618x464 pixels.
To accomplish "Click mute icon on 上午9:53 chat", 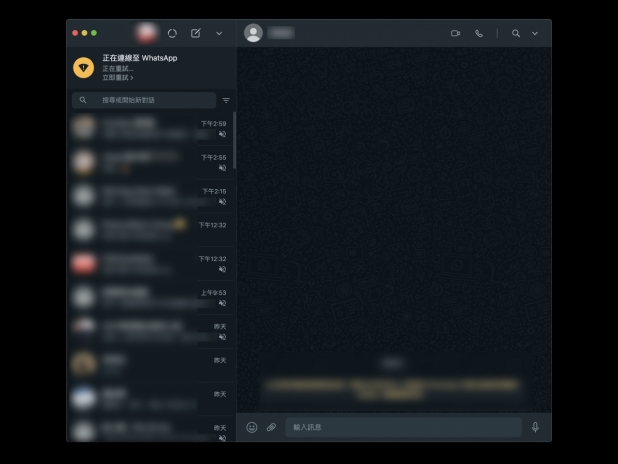I will tap(222, 303).
